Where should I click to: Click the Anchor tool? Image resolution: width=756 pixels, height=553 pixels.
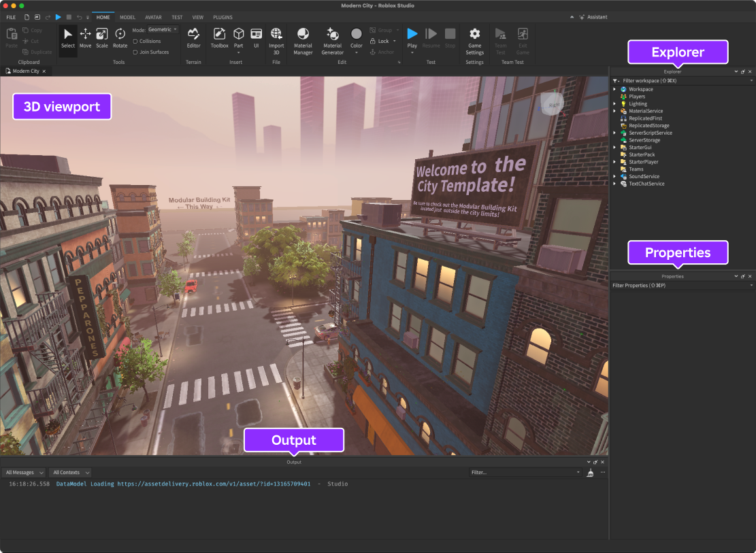pos(382,52)
